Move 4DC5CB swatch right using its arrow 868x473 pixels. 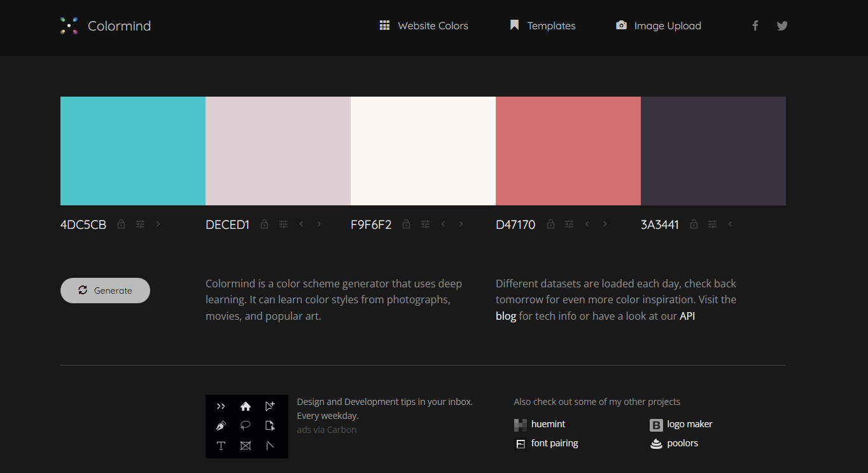pyautogui.click(x=158, y=224)
